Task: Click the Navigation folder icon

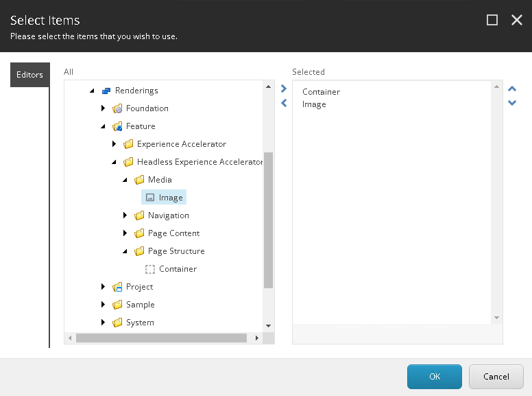Action: [139, 216]
